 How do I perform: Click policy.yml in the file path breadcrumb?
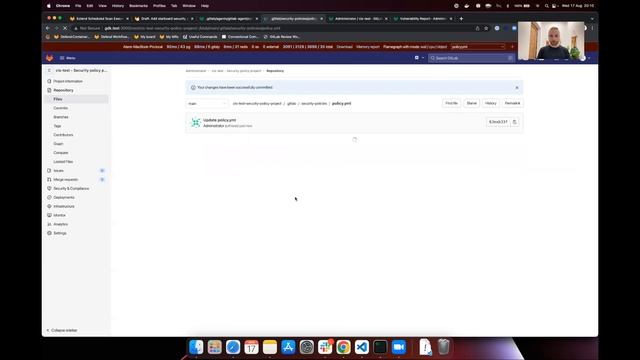341,104
